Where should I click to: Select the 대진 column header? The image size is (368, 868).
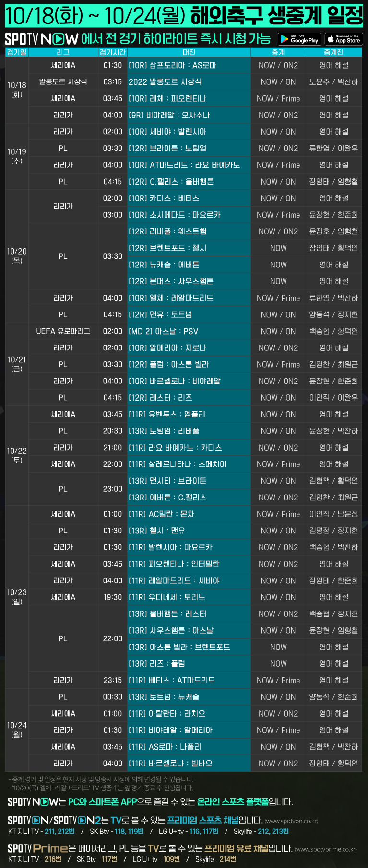click(189, 52)
